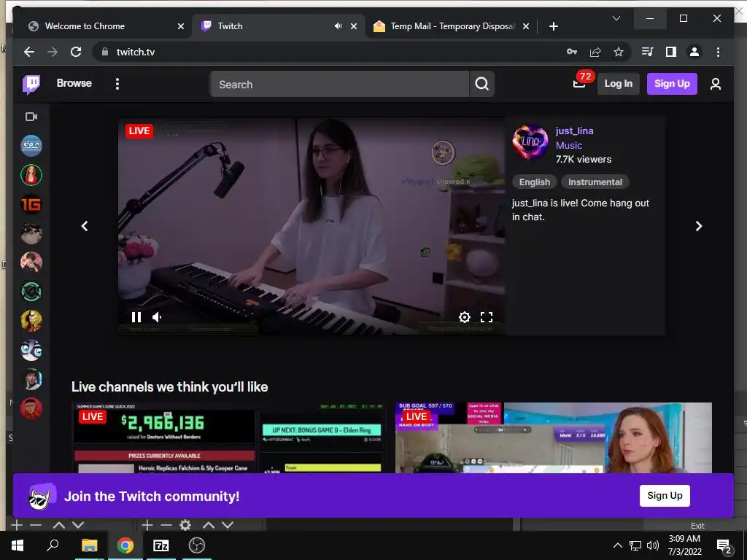
Task: Open the blue-eyed cartoon avatar channel in sidebar
Action: tap(31, 350)
